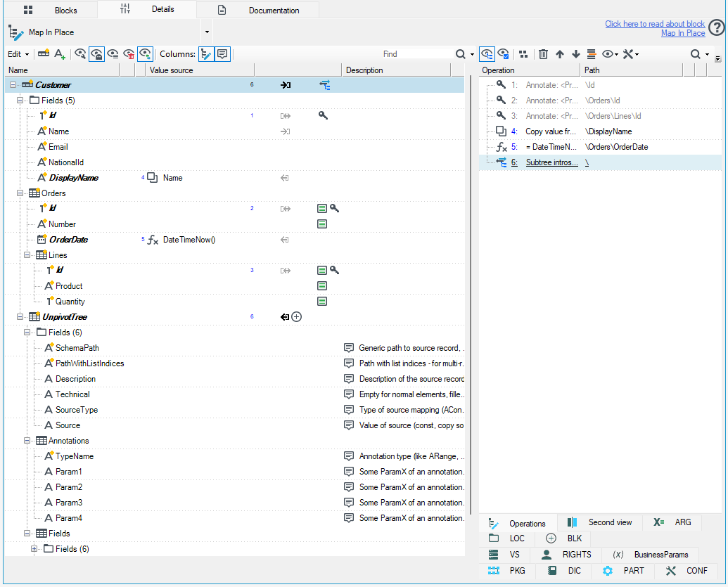The image size is (728, 587).
Task: Select operation 5 DateTimeNow row
Action: point(600,147)
